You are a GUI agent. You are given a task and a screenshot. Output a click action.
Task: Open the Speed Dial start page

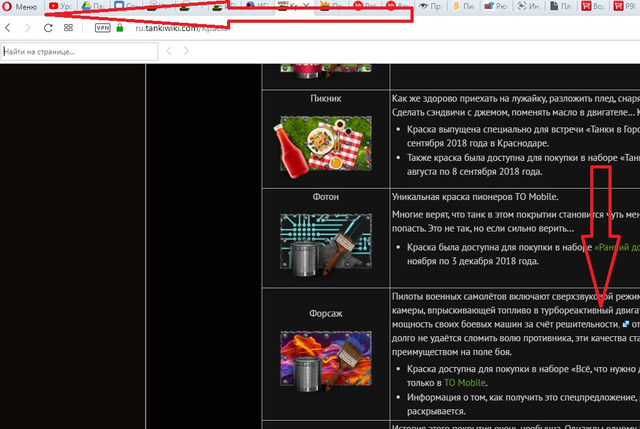[68, 28]
